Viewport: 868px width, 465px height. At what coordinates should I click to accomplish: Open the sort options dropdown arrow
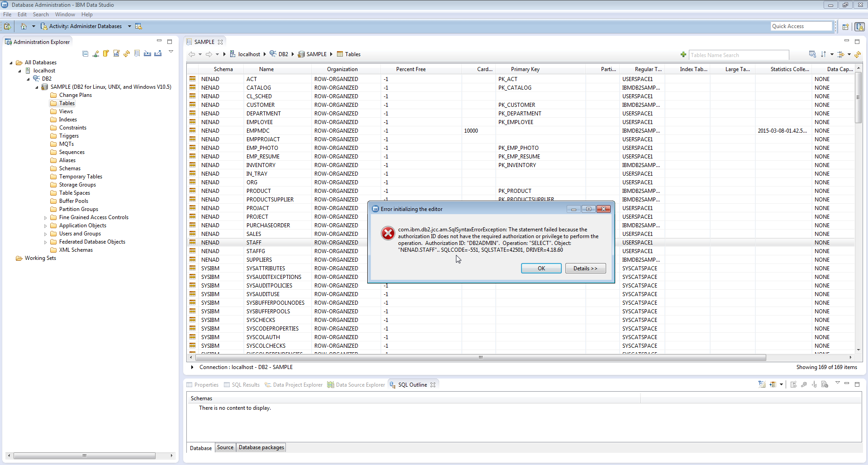click(832, 55)
